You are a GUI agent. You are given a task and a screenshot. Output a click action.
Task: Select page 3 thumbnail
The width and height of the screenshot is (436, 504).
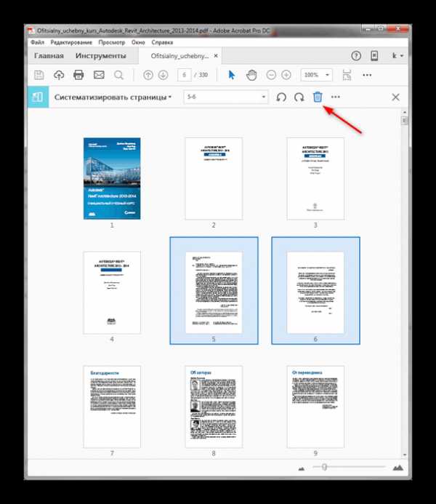point(315,179)
